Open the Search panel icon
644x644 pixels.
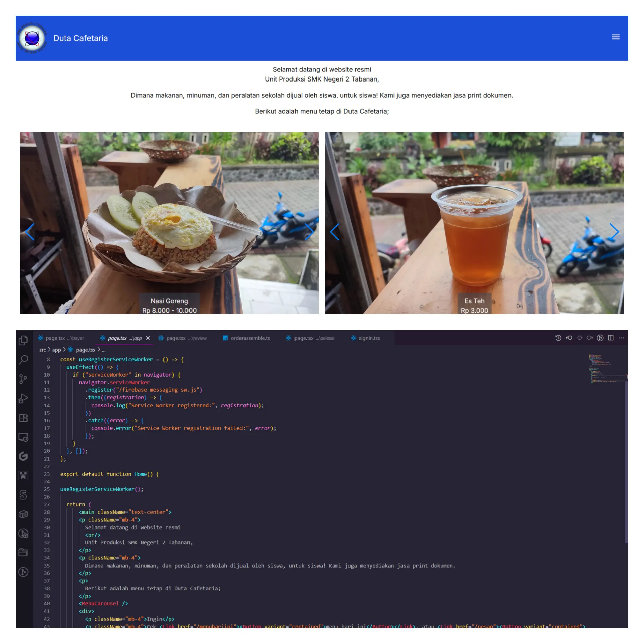click(x=23, y=360)
